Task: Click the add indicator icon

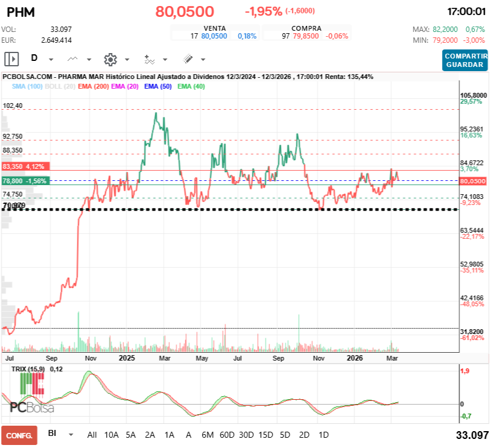Action: [x=148, y=58]
